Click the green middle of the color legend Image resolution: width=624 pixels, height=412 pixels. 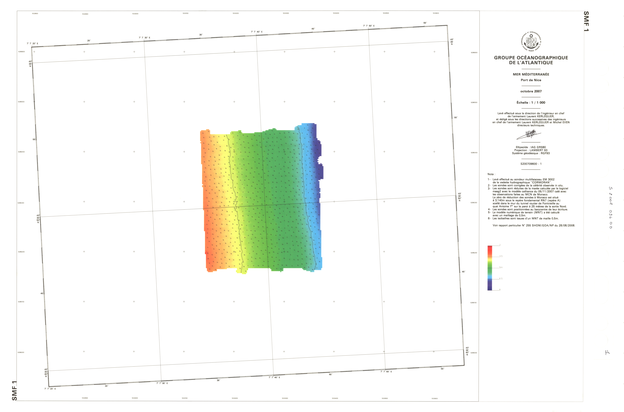pyautogui.click(x=489, y=267)
